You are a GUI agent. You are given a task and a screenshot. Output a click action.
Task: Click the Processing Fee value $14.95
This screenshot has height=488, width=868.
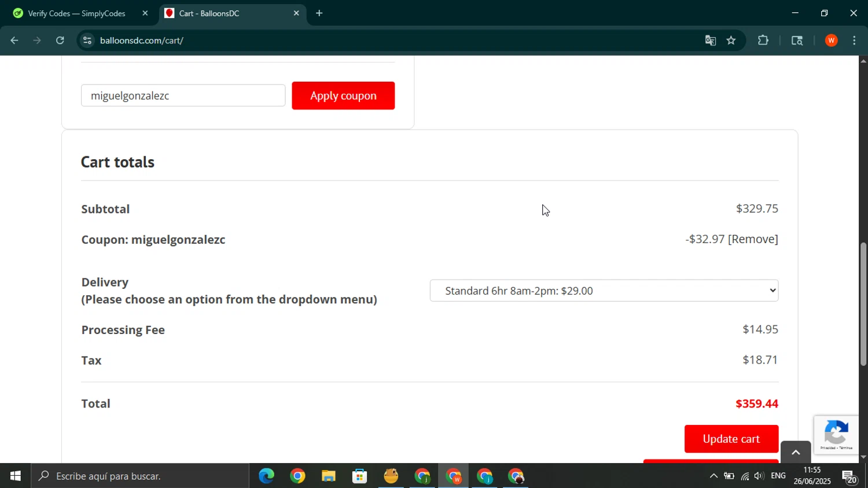[760, 329]
